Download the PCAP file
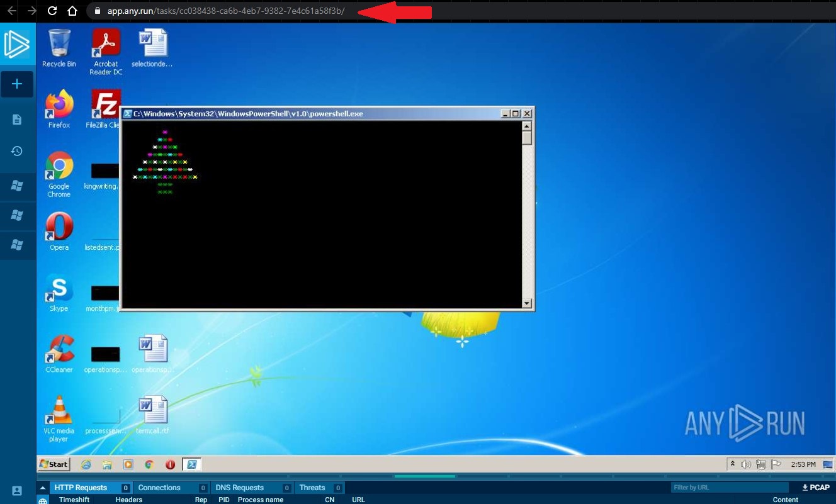Image resolution: width=836 pixels, height=504 pixels. 816,487
